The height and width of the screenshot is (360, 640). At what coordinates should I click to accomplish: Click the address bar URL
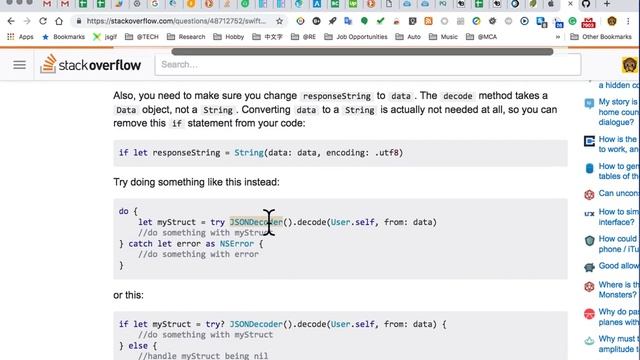pyautogui.click(x=176, y=21)
